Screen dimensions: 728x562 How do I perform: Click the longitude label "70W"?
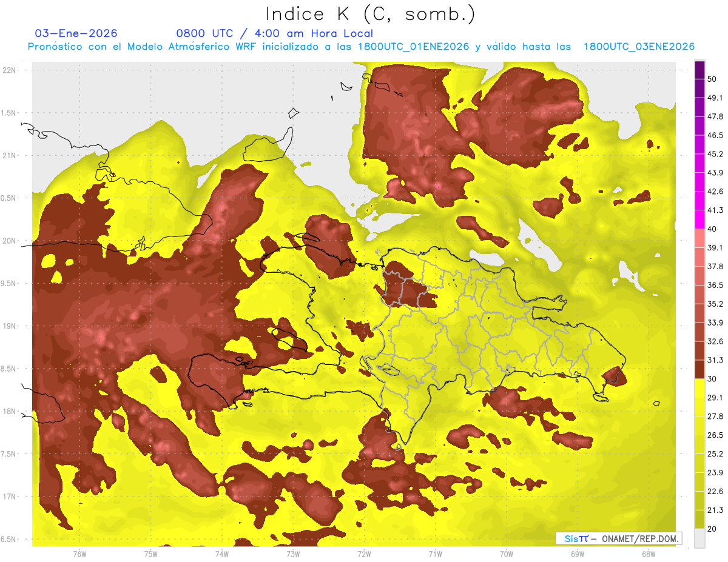coord(507,554)
